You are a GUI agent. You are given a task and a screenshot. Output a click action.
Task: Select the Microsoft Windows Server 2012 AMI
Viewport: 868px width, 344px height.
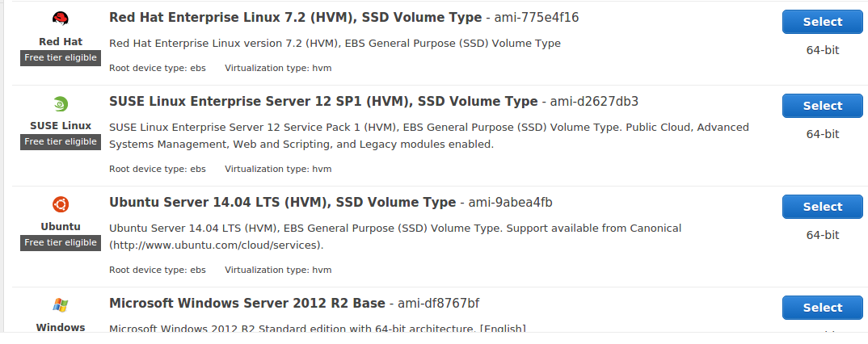[822, 308]
